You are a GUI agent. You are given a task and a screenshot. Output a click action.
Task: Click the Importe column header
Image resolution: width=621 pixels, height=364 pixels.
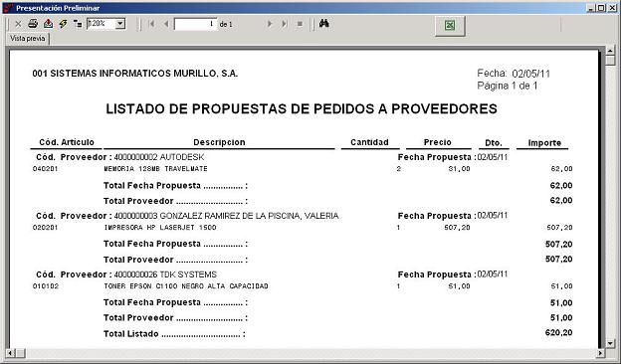[x=544, y=143]
